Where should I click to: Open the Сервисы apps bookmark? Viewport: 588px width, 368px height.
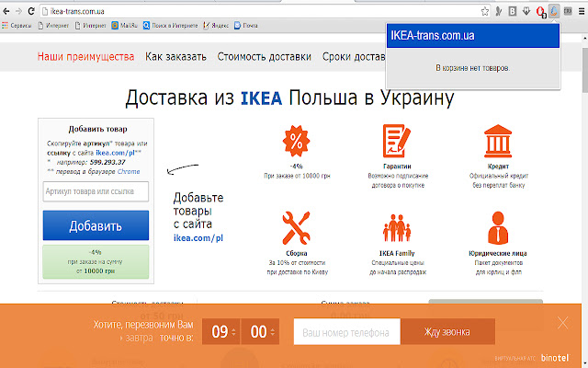click(x=17, y=26)
